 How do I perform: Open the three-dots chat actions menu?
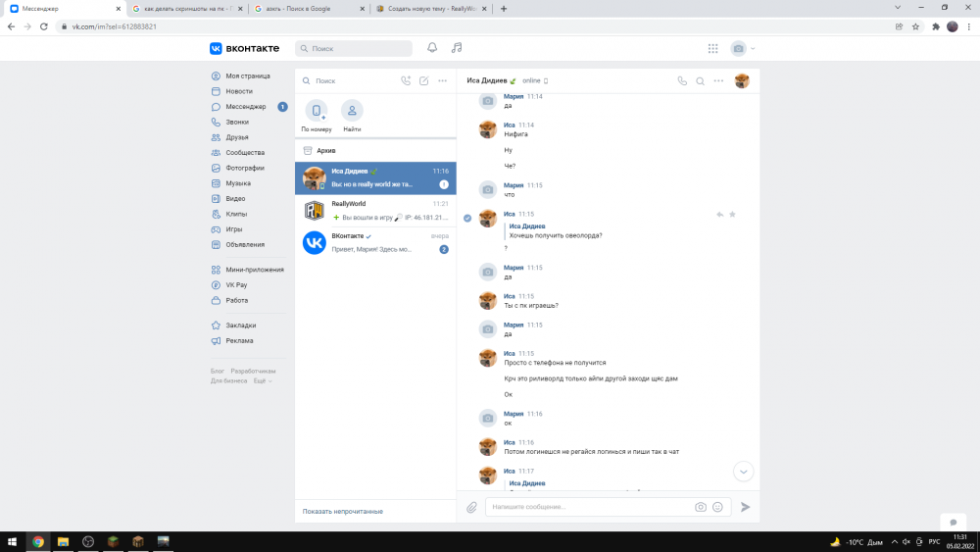[718, 80]
